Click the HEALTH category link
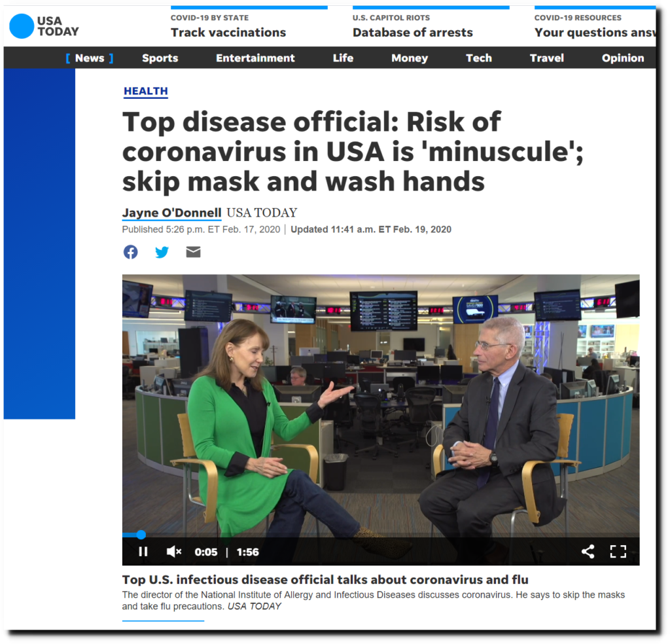This screenshot has height=644, width=670. point(146,91)
